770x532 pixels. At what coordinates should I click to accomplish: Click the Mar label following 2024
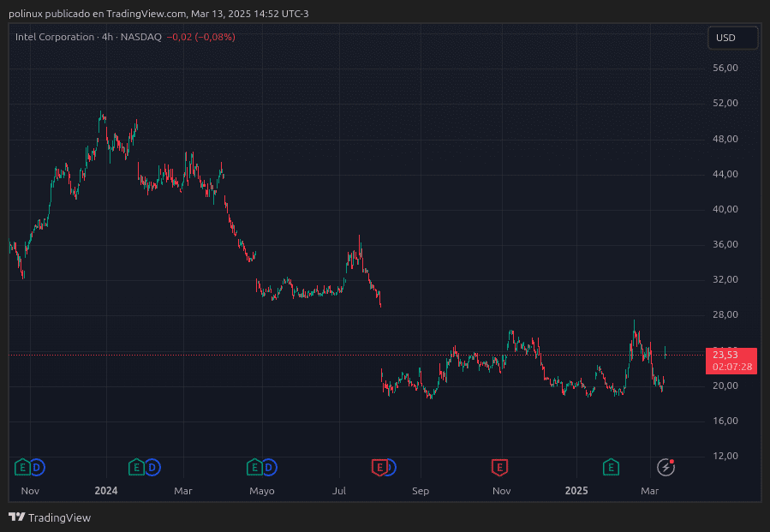(183, 491)
